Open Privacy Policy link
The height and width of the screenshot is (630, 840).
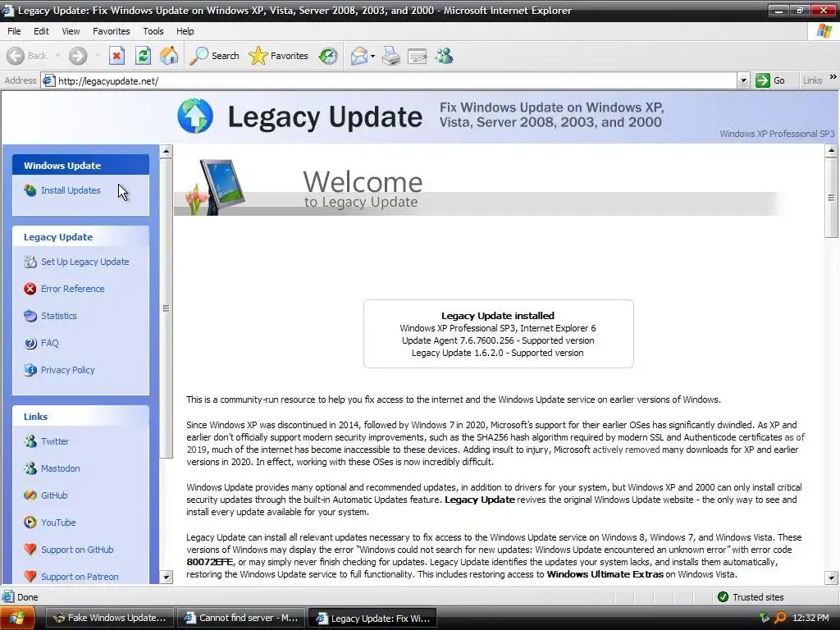[x=67, y=370]
